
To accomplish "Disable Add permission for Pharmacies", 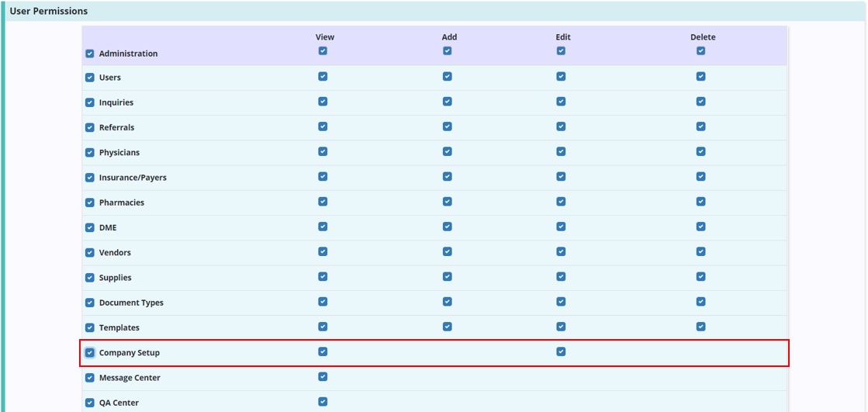I will (447, 202).
